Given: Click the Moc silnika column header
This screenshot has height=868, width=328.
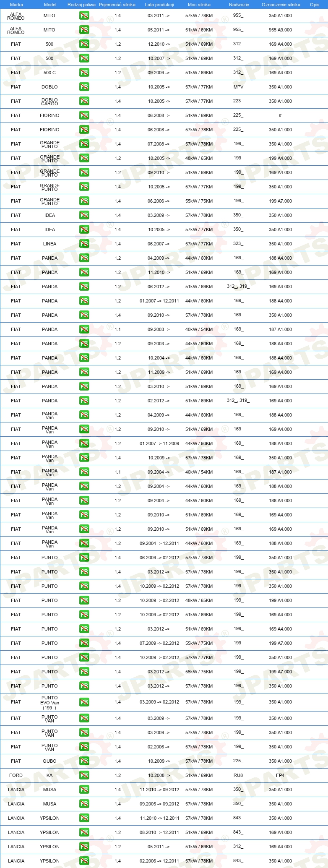Looking at the screenshot, I should (199, 5).
